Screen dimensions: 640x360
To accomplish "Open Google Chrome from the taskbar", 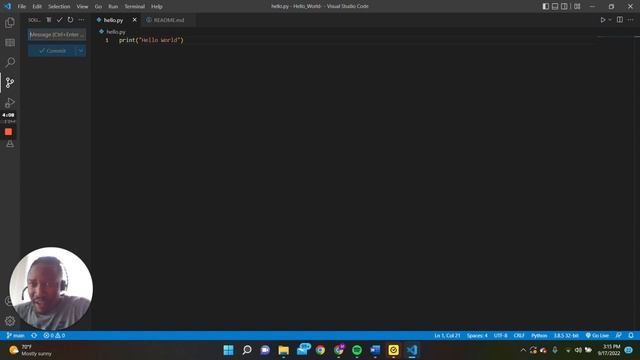I will (320, 350).
